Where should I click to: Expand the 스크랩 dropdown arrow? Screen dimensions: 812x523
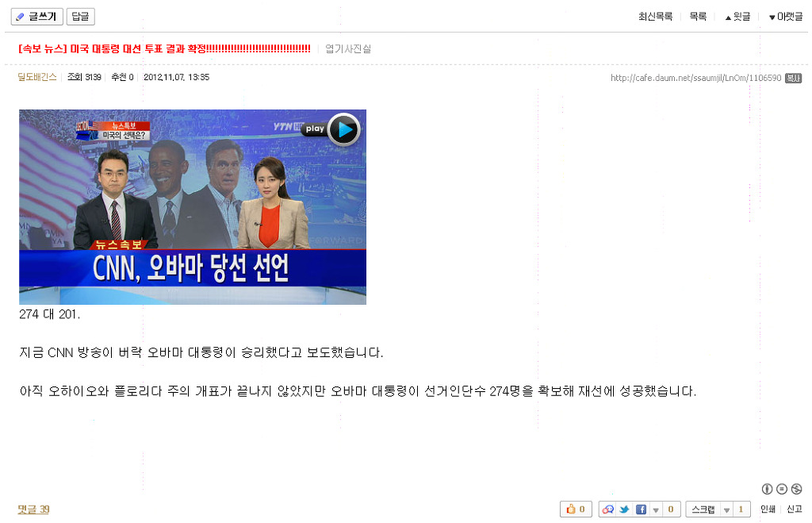click(x=726, y=510)
